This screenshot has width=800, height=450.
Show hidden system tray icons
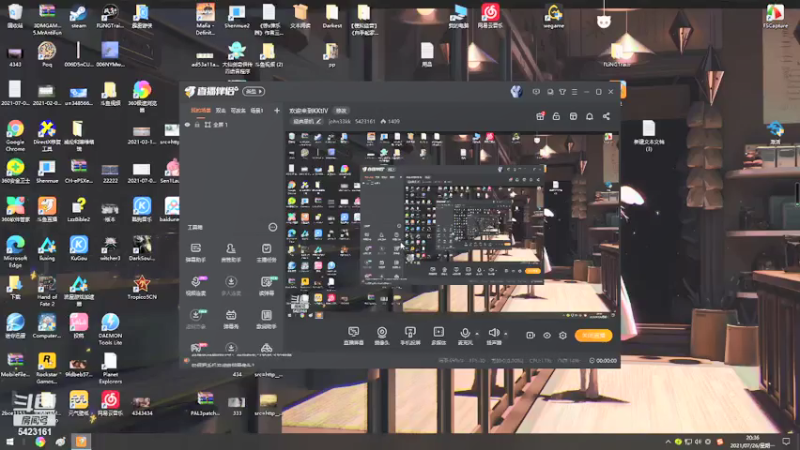point(668,442)
